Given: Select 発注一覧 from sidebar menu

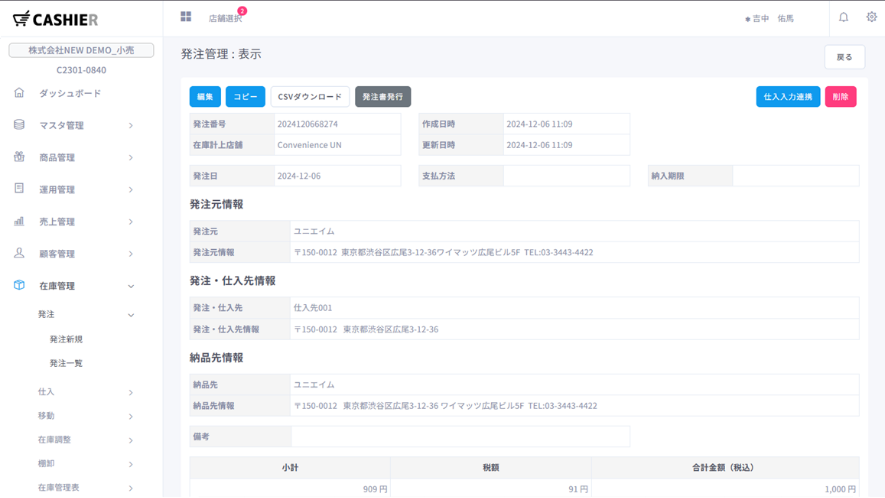Looking at the screenshot, I should coord(66,363).
